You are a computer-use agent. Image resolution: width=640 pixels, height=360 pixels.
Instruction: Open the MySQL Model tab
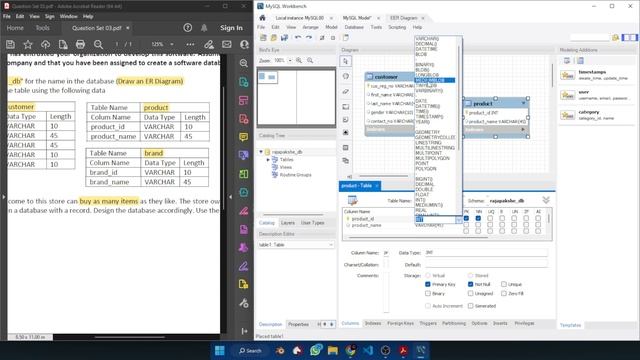(x=357, y=18)
